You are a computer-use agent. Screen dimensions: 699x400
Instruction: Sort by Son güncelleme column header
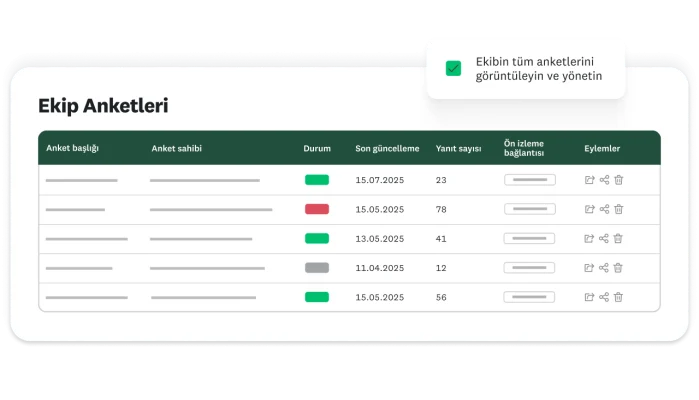[387, 148]
